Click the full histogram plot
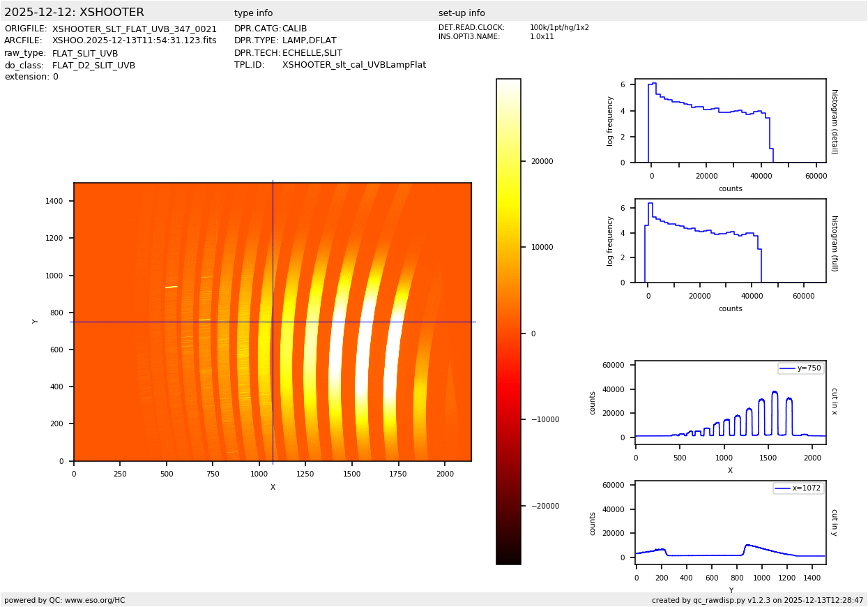868x607 pixels. click(x=730, y=241)
